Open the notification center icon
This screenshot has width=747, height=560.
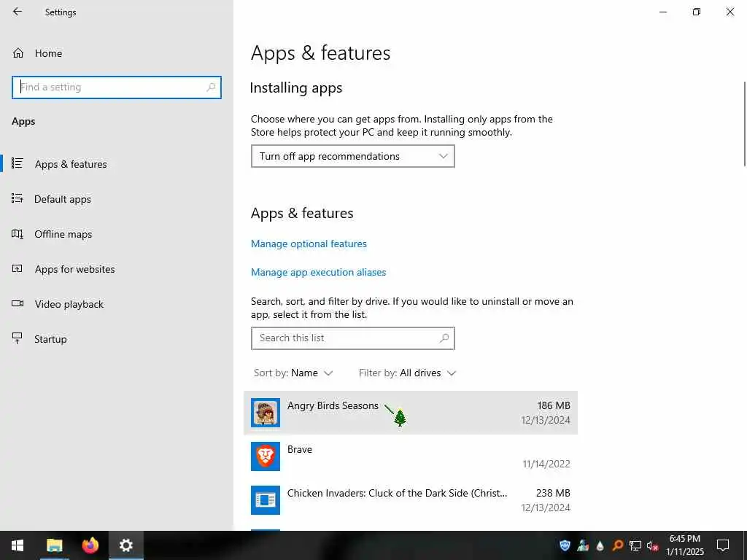[723, 545]
